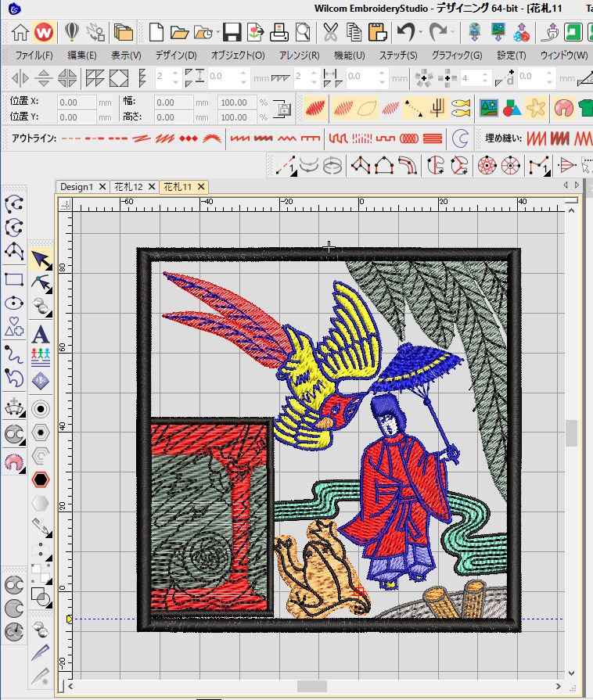The image size is (593, 700).
Task: Click the scroll tabs left arrow
Action: point(566,185)
